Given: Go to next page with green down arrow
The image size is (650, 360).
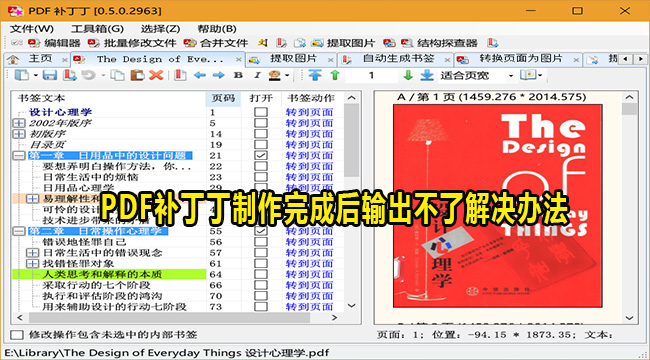Looking at the screenshot, I should (408, 75).
